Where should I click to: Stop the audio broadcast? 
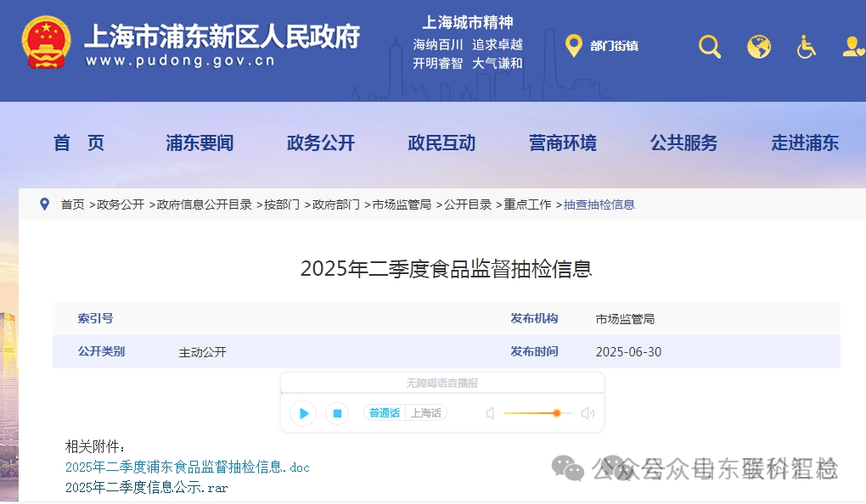point(337,413)
